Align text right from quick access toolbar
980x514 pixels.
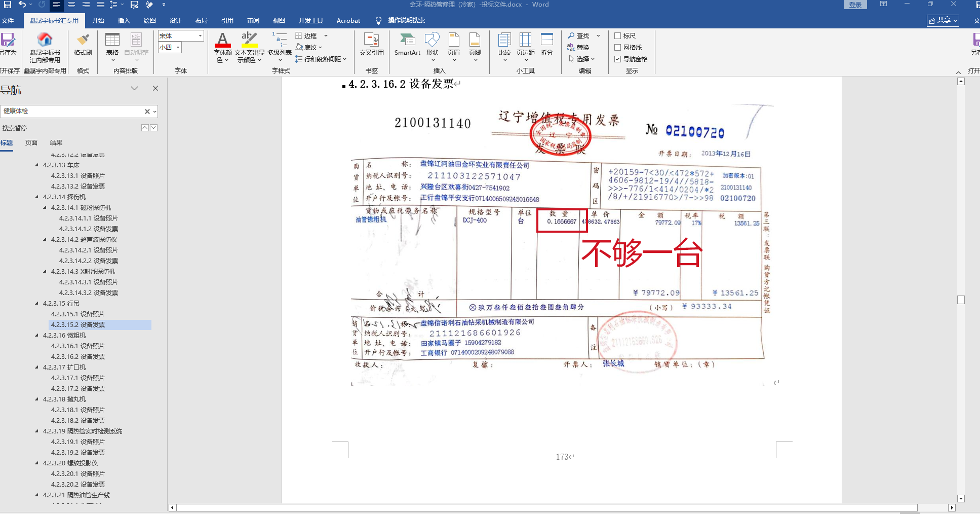[86, 5]
